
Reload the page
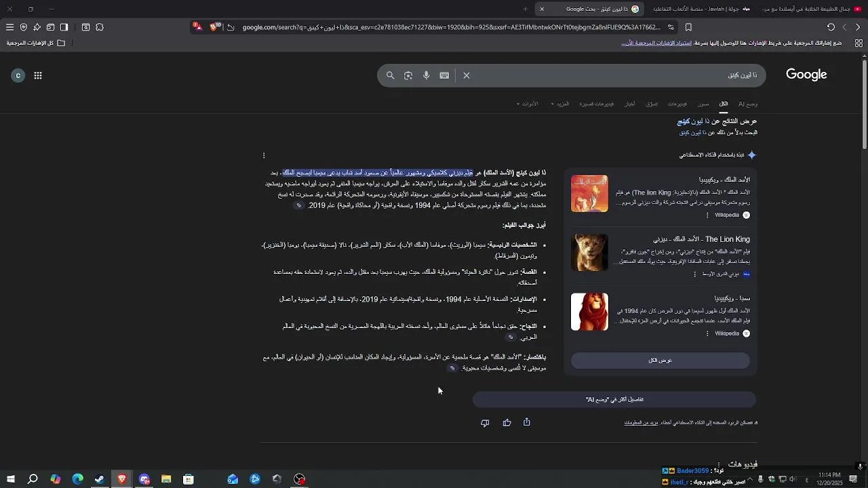coord(831,27)
